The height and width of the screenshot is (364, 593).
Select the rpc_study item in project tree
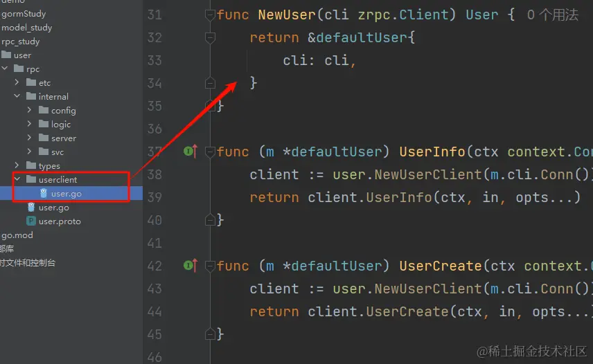click(20, 41)
